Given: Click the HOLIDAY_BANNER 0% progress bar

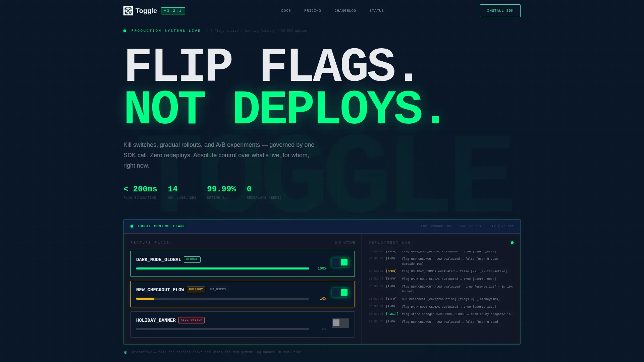Looking at the screenshot, I should point(222,329).
